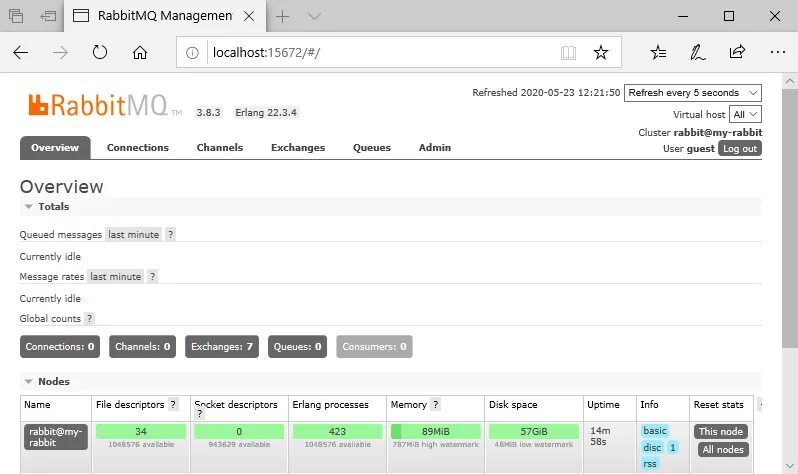Change Message rates last minute range
Image resolution: width=798 pixels, height=474 pixels.
click(x=116, y=276)
